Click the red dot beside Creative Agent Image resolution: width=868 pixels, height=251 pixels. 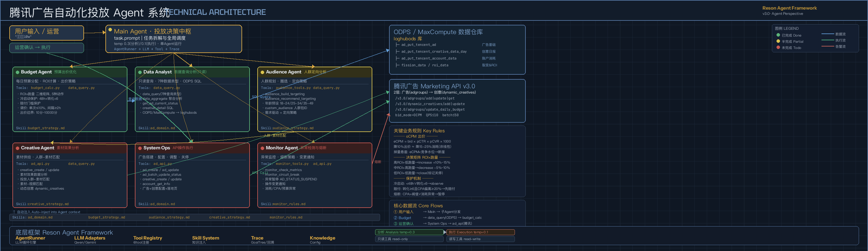coord(18,148)
